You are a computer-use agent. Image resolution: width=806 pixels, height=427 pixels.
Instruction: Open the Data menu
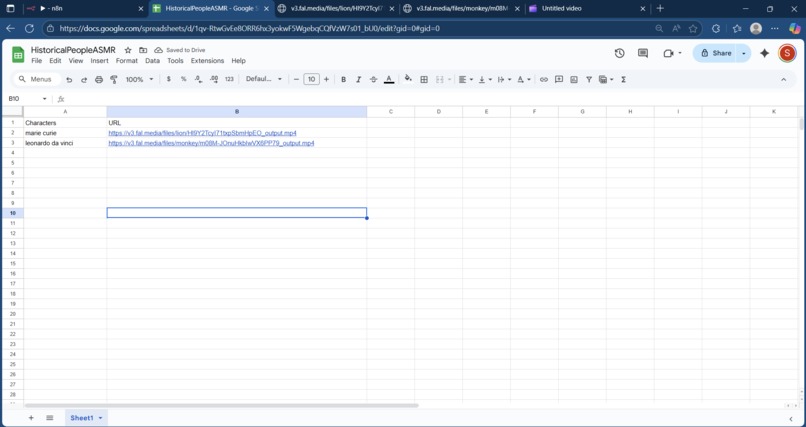pyautogui.click(x=152, y=61)
